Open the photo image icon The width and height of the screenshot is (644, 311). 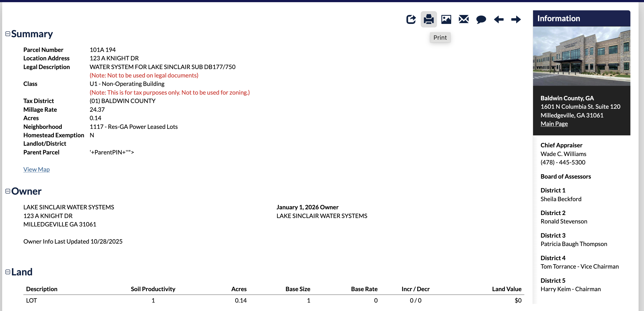click(446, 19)
